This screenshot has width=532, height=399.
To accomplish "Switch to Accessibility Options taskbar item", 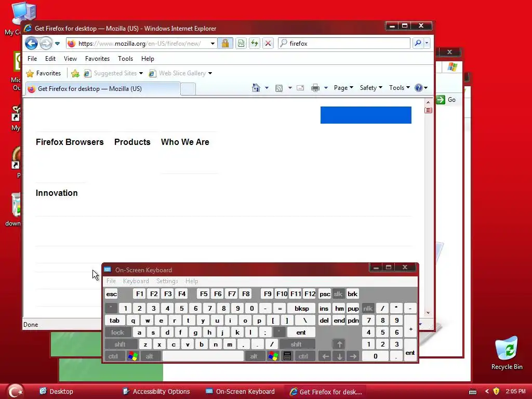I will pyautogui.click(x=156, y=392).
